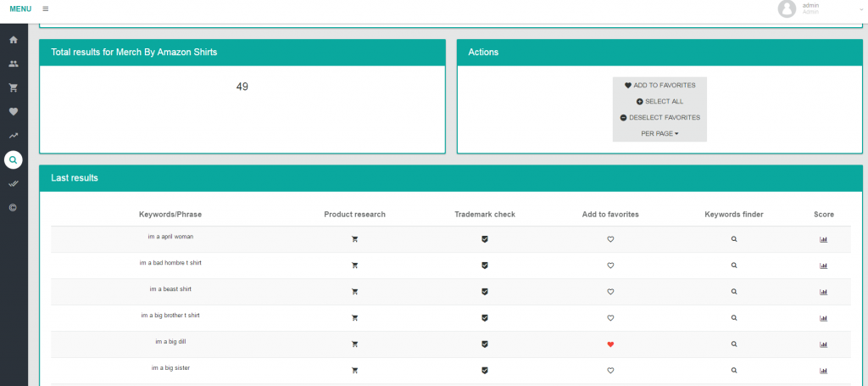The height and width of the screenshot is (386, 868).
Task: Open keywords finder for im a big brother t shirt
Action: [734, 318]
